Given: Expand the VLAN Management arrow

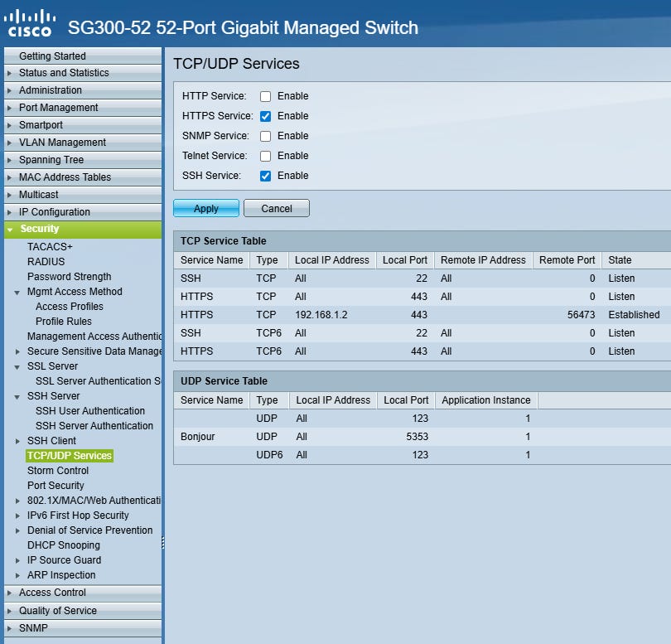Looking at the screenshot, I should [x=9, y=143].
